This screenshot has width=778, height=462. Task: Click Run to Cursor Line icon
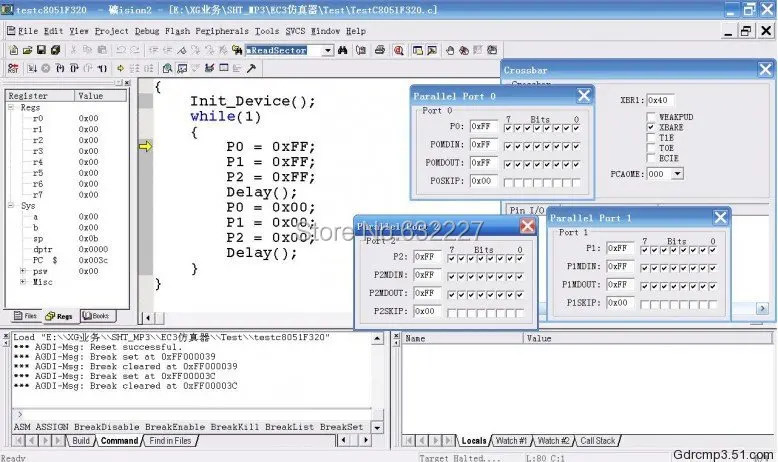coord(102,68)
